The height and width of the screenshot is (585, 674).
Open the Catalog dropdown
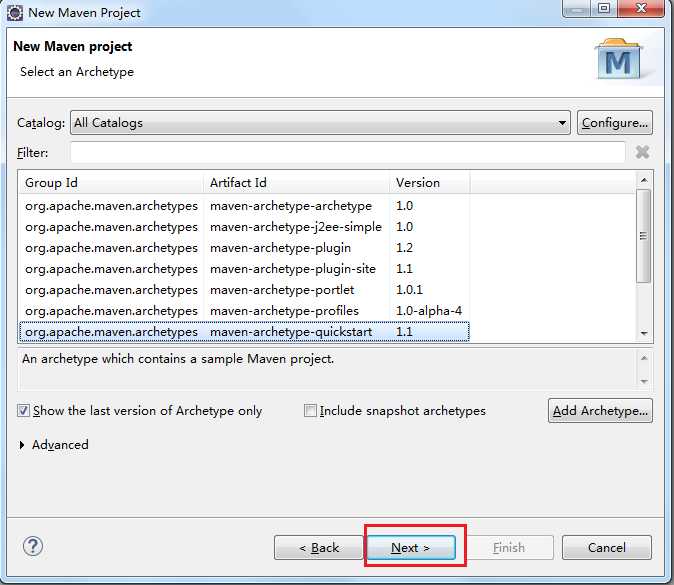pos(320,123)
